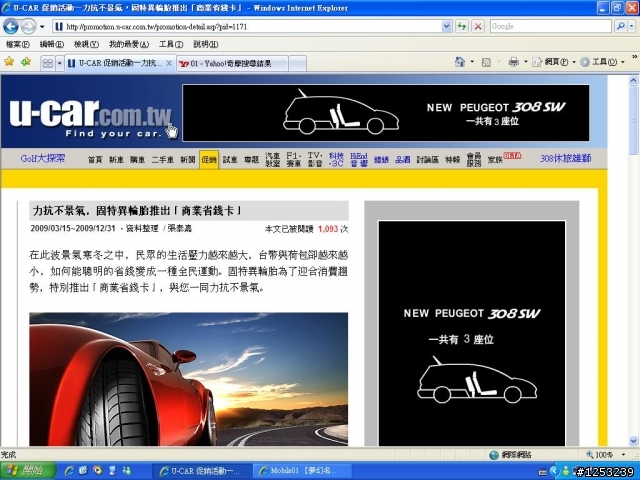Viewport: 640px width, 480px height.
Task: Open the 討論區 navigation link
Action: [x=427, y=160]
